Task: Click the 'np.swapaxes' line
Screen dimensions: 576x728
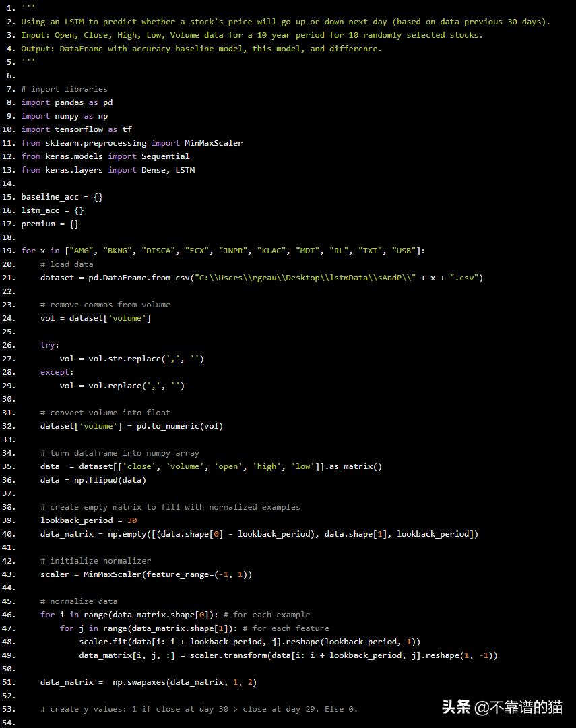Action: click(x=148, y=681)
